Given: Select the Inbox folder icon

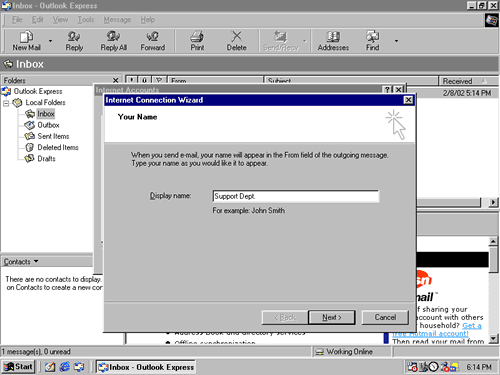Looking at the screenshot, I should (x=30, y=114).
